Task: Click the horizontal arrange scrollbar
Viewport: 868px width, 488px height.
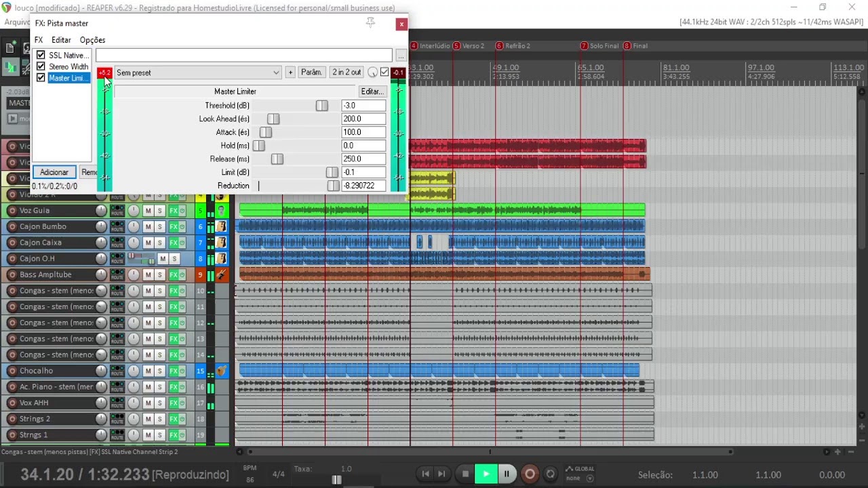Action: coord(489,451)
